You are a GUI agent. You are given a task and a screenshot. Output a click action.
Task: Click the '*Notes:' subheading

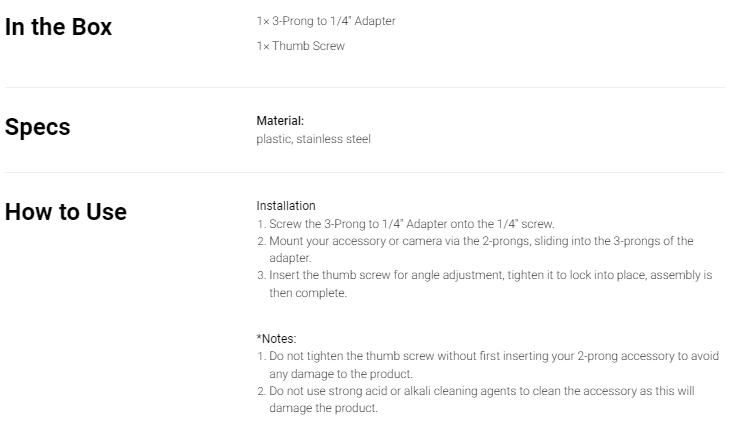[x=276, y=338]
